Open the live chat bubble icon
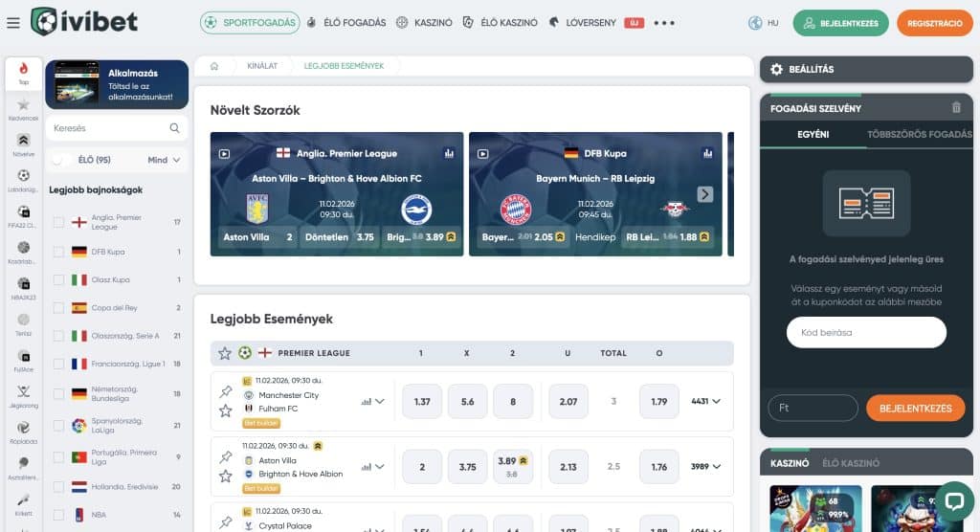 click(x=953, y=499)
